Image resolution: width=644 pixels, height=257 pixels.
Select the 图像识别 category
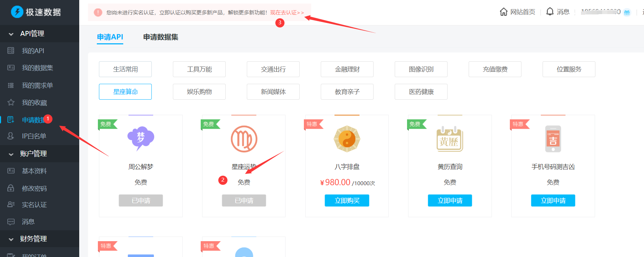point(421,69)
